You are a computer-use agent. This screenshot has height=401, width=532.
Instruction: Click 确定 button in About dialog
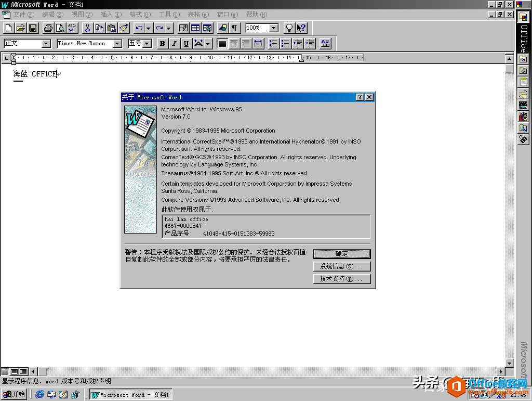click(x=342, y=254)
